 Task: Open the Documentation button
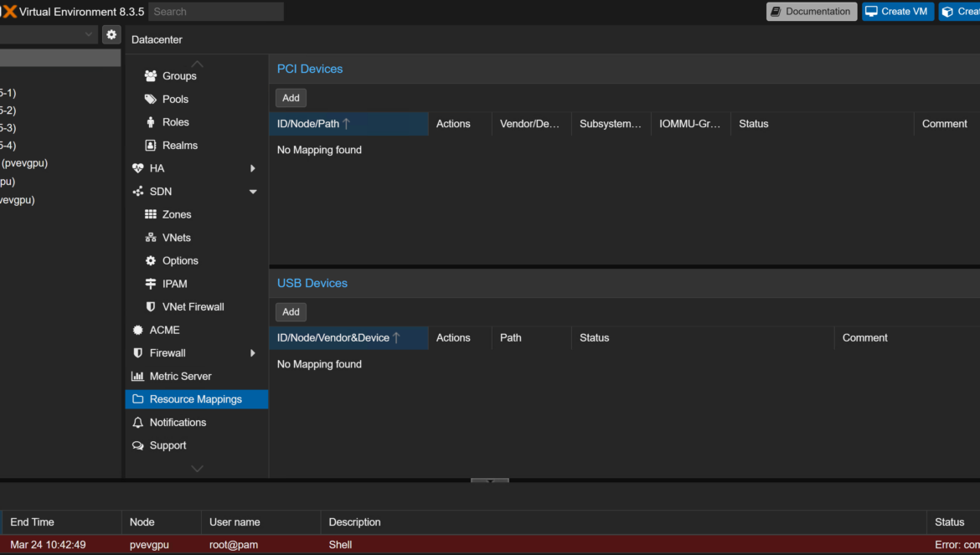(x=812, y=12)
